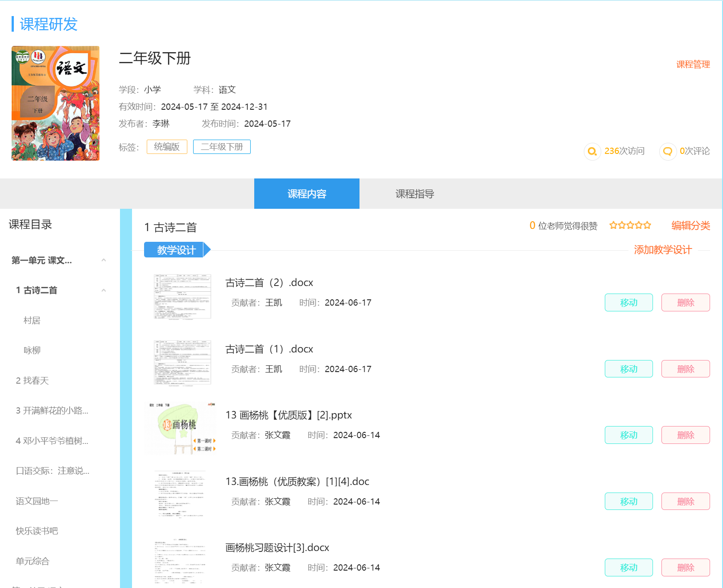The height and width of the screenshot is (588, 723).
Task: Open 语文园地一 in the catalog
Action: tap(37, 501)
